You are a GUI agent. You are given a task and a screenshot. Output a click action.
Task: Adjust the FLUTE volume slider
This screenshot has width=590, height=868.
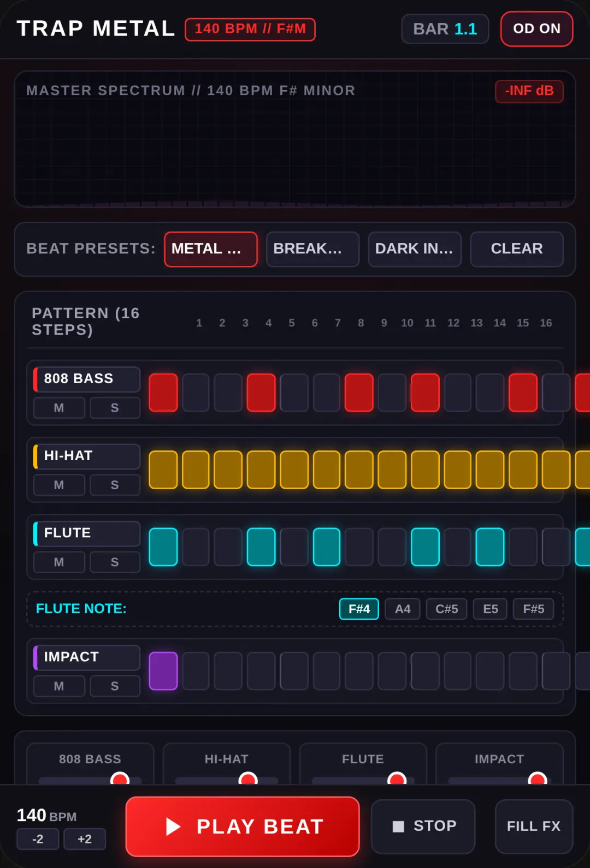[x=363, y=780]
